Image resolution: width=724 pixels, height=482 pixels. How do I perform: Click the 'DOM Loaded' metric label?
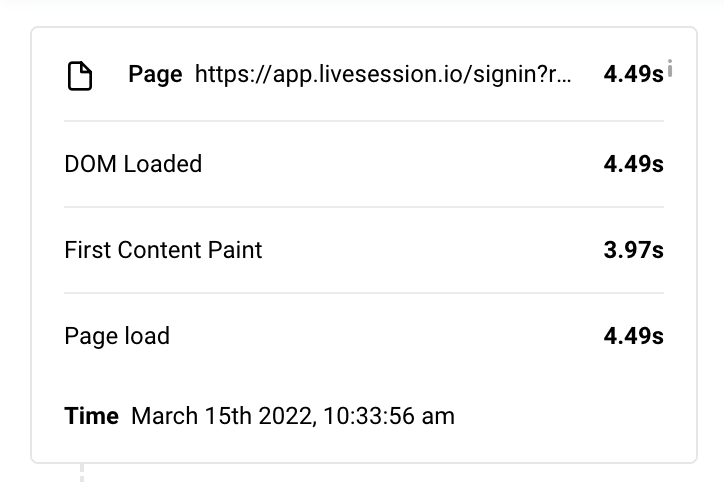(x=133, y=164)
